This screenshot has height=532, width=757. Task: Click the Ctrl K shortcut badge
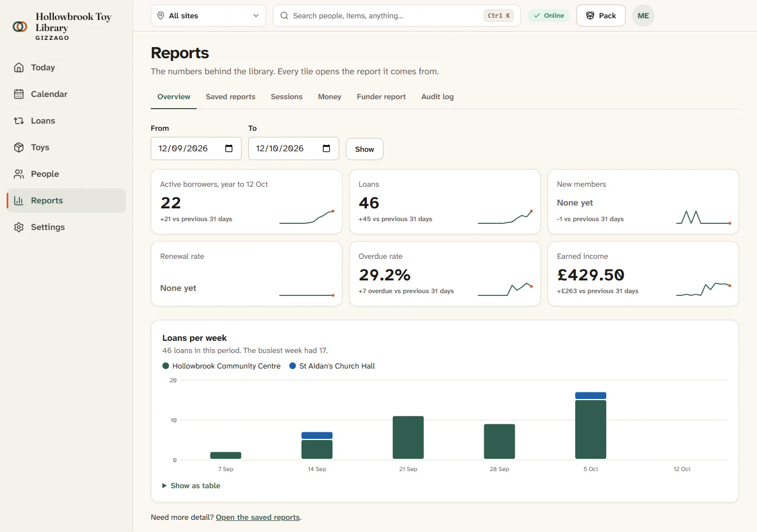(x=499, y=16)
